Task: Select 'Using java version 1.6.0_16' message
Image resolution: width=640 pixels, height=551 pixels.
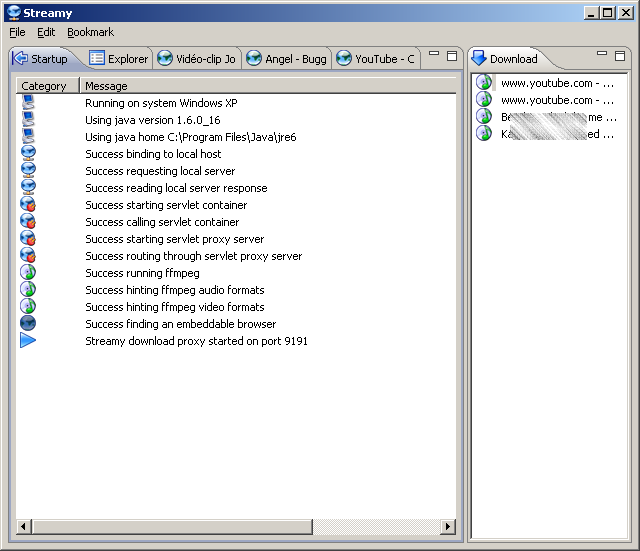Action: pyautogui.click(x=153, y=120)
